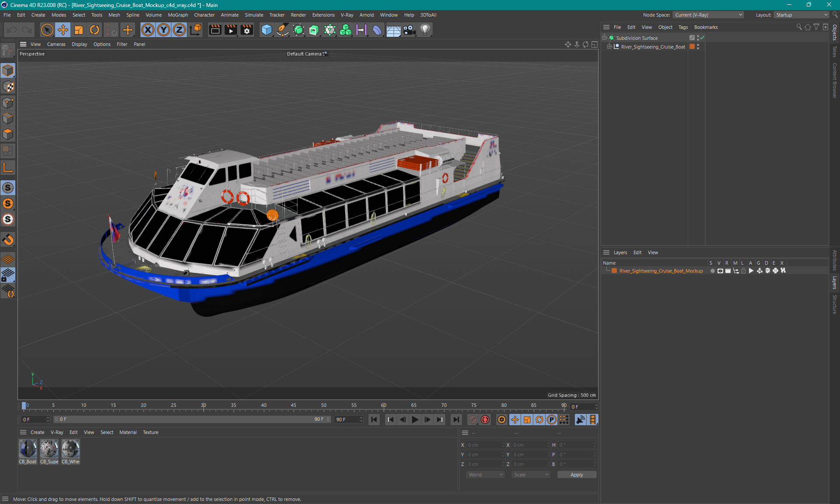Click the magnet sculpt icon in sidebar
840x504 pixels.
point(8,240)
